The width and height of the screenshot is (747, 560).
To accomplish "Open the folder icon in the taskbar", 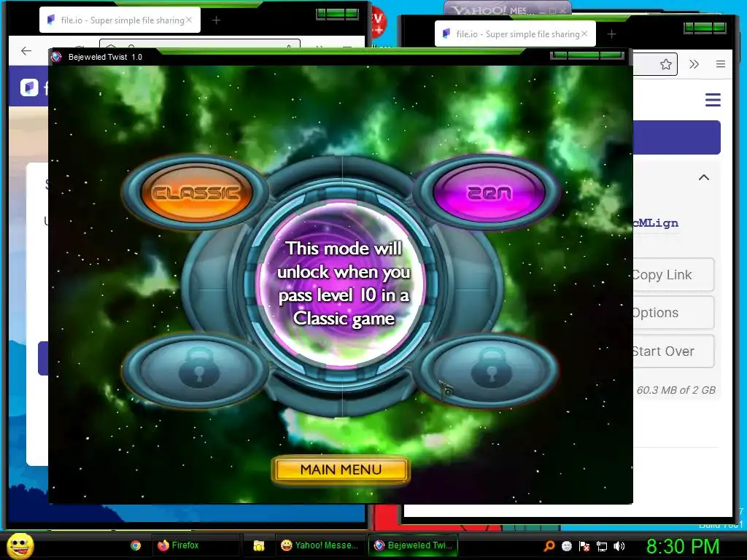I will coord(259,545).
